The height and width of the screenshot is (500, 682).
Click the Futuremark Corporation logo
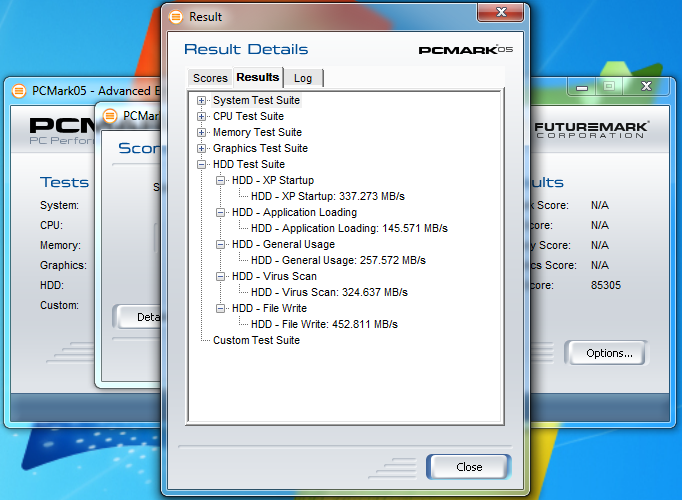click(x=591, y=130)
